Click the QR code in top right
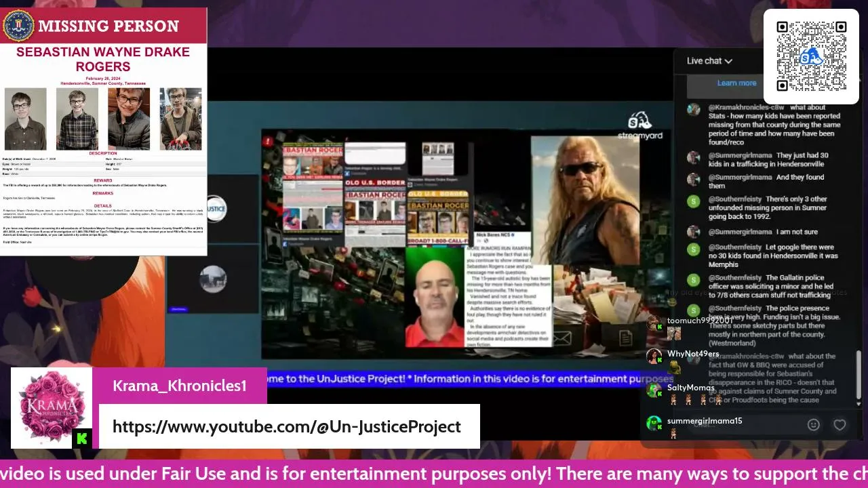 (x=812, y=56)
